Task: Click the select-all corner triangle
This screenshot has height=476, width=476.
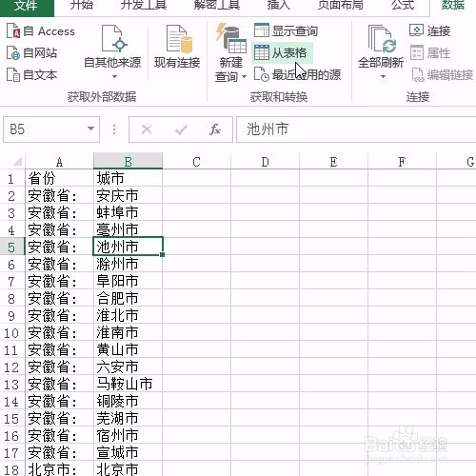Action: click(x=17, y=162)
